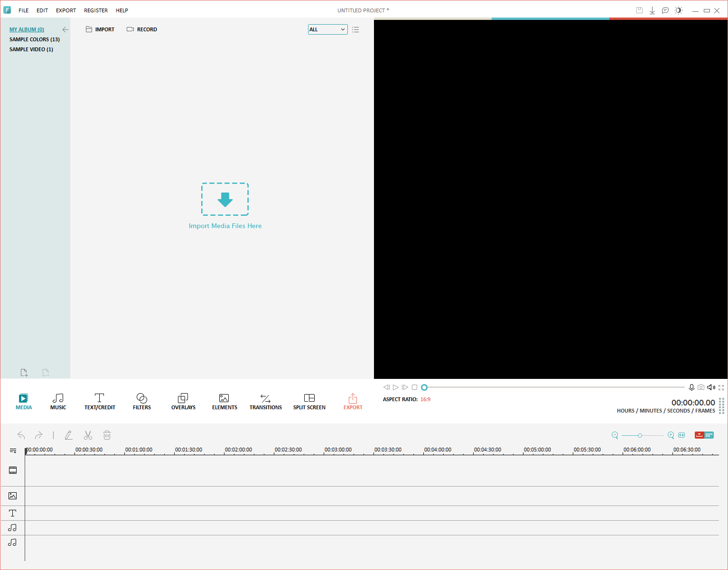Open the Overlays library
728x570 pixels.
tap(183, 401)
